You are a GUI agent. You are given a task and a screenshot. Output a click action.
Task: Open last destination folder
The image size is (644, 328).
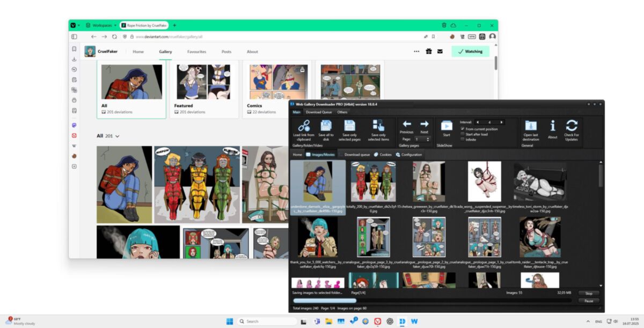[x=531, y=126]
